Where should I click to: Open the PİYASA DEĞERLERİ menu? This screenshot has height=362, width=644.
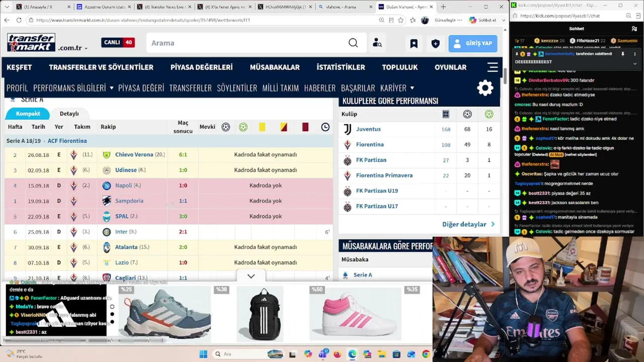[201, 67]
